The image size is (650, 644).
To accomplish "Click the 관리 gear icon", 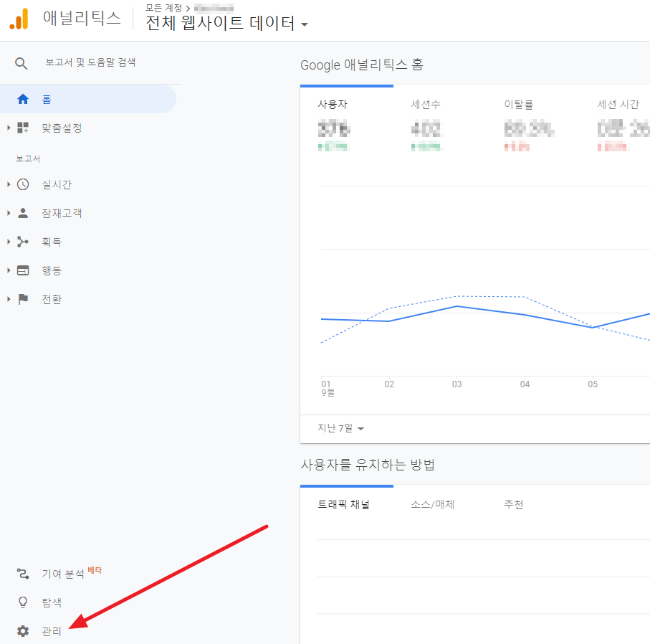I will tap(23, 631).
